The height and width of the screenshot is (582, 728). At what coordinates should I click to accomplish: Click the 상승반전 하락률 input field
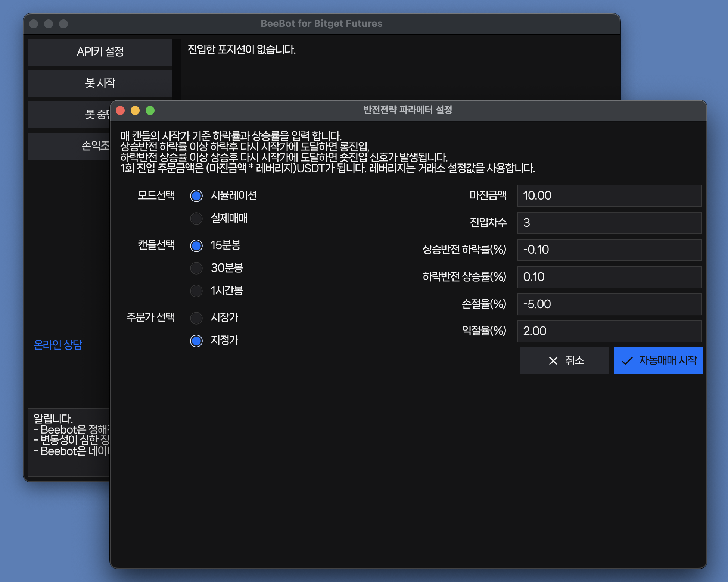click(609, 250)
